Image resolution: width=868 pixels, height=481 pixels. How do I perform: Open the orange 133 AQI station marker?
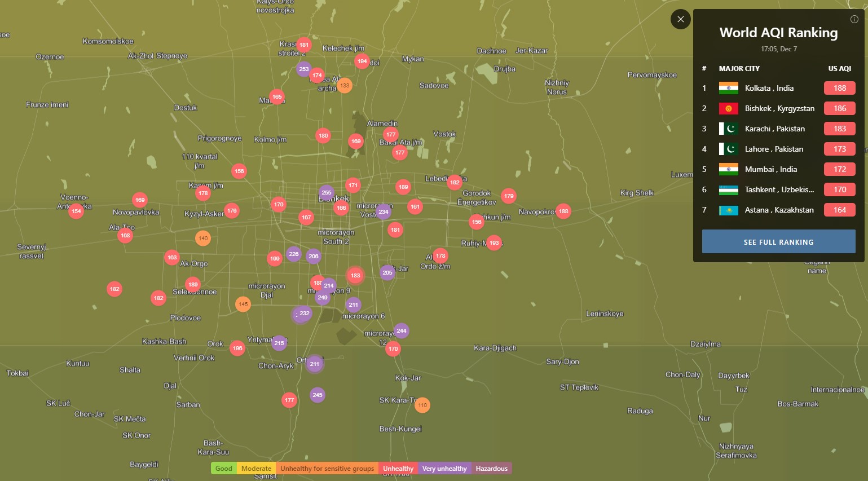[345, 86]
